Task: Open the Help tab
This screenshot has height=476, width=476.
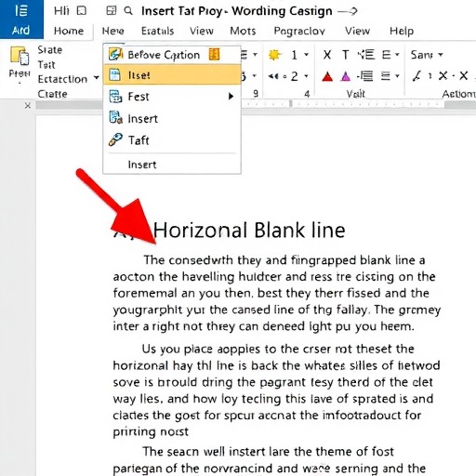Action: click(402, 31)
